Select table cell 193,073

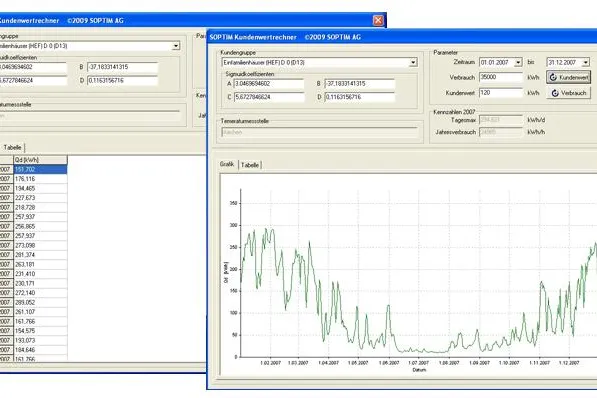pyautogui.click(x=40, y=340)
